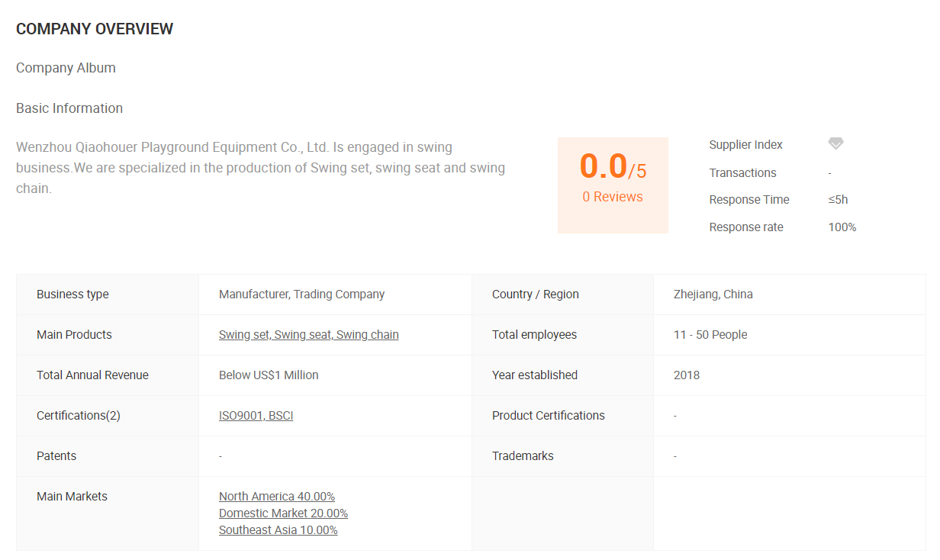Click the Domestic Market 20.00% link
The width and height of the screenshot is (940, 560).
click(283, 513)
